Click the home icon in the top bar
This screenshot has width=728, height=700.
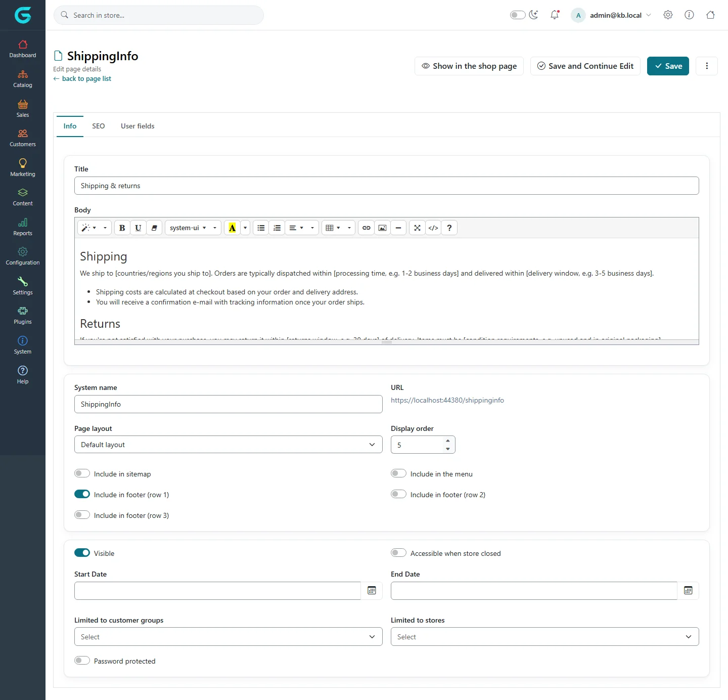point(710,15)
